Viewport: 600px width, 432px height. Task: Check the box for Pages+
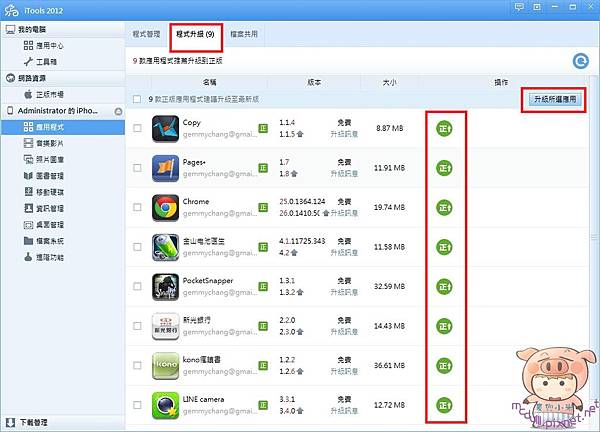[x=137, y=168]
